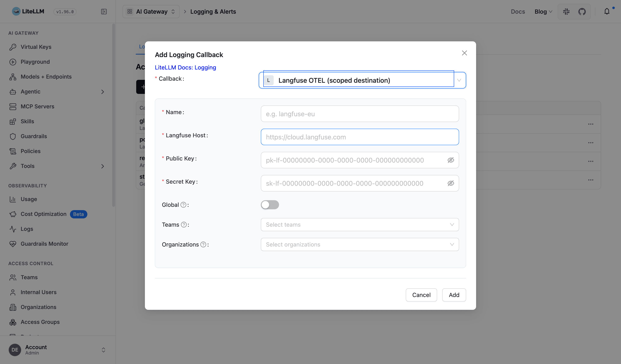Image resolution: width=621 pixels, height=364 pixels.
Task: Click the Logging & Alerts breadcrumb
Action: coord(213,12)
